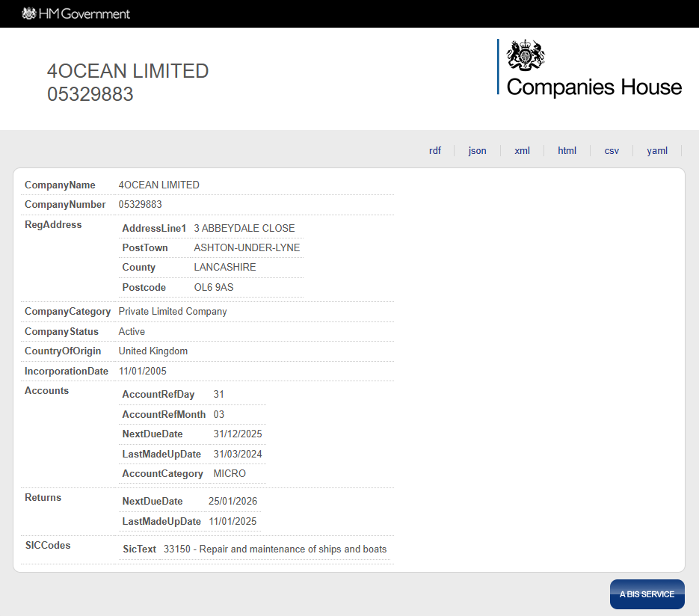The height and width of the screenshot is (616, 699).
Task: Click the CompanyNumber value 05329883 in table
Action: click(140, 205)
